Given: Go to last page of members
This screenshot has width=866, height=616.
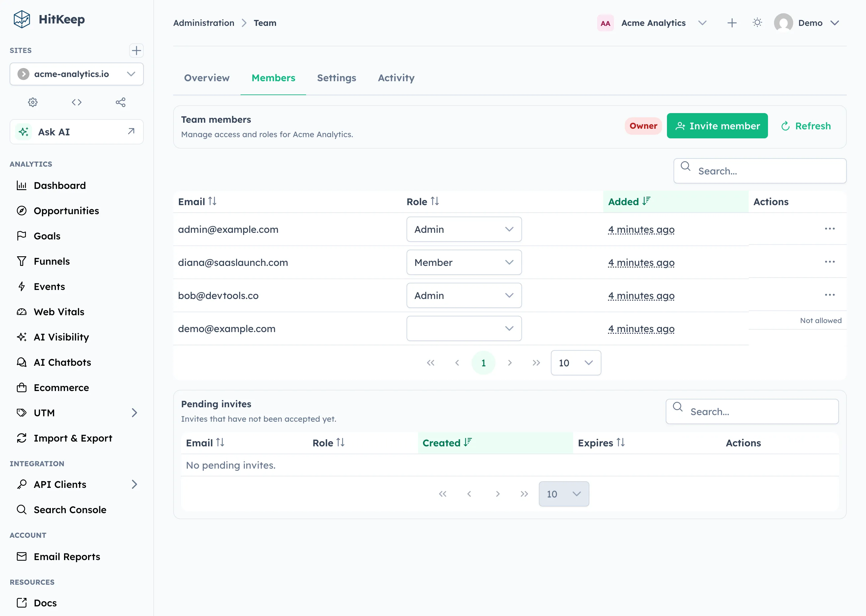Looking at the screenshot, I should [536, 363].
